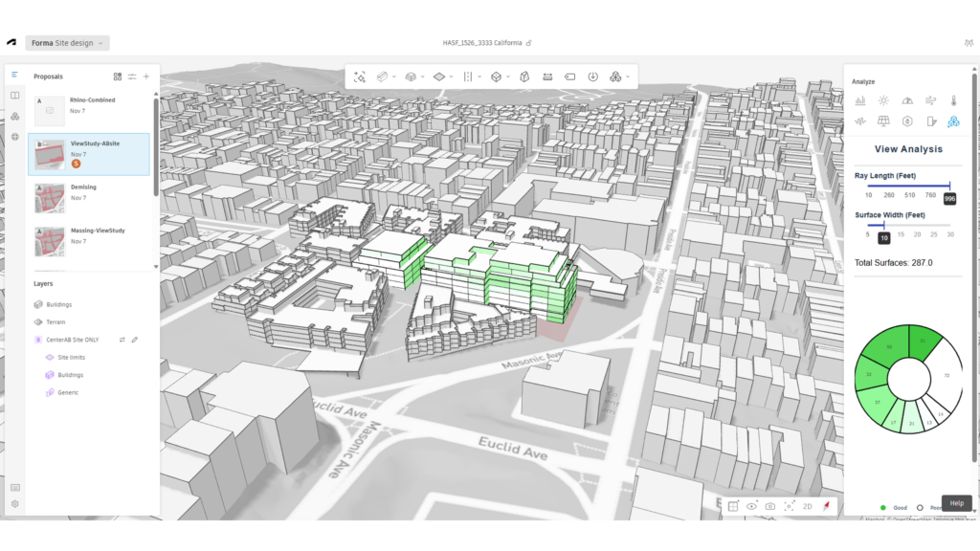
Task: Select the Site limits layer
Action: click(x=71, y=357)
